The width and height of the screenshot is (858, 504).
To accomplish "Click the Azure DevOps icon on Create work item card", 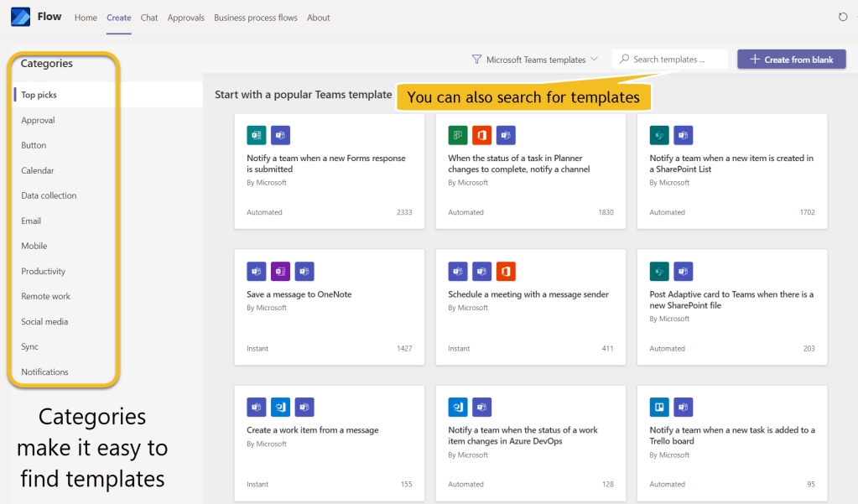I will [x=280, y=408].
